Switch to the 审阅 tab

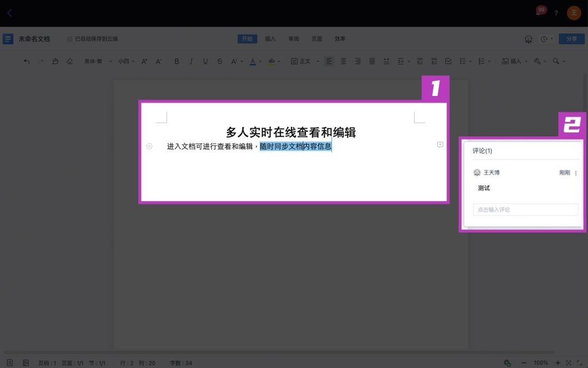[293, 39]
